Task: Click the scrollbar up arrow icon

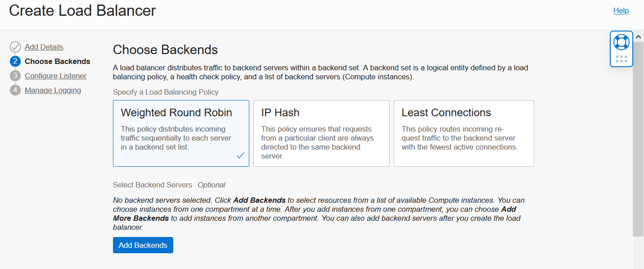Action: click(638, 36)
